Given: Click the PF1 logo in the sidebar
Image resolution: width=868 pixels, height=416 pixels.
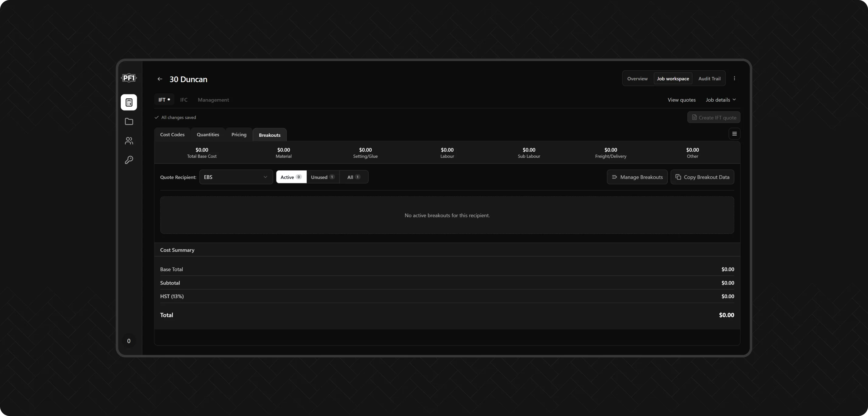Looking at the screenshot, I should (129, 78).
